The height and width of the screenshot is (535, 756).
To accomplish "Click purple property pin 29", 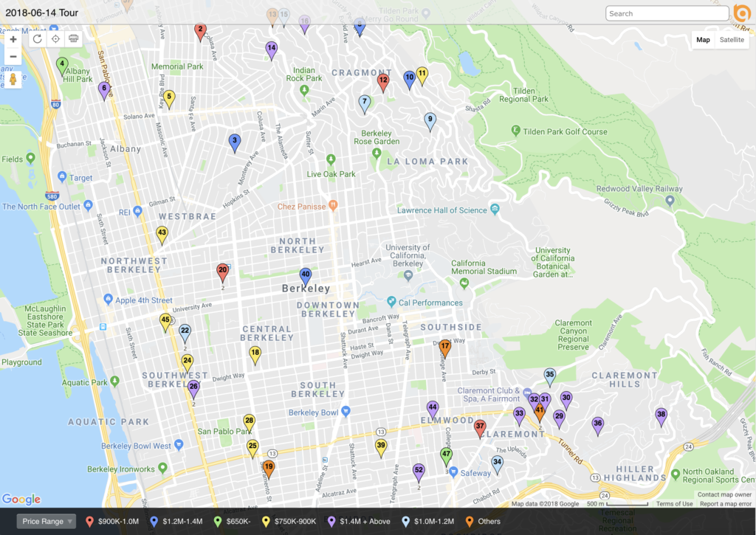I will pos(559,418).
